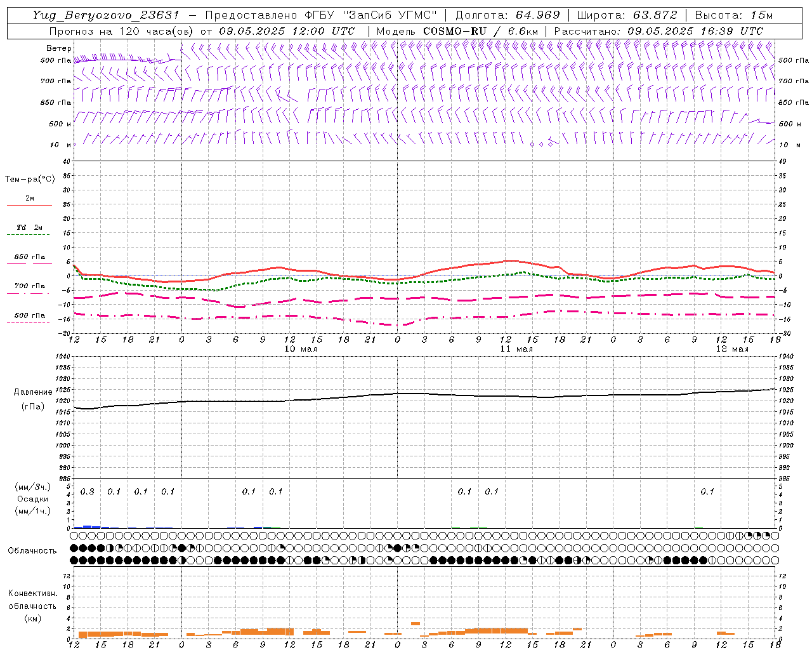The width and height of the screenshot is (812, 650).
Task: Click the dash-dot line sample under 500 гПа legend
Action: 28,322
